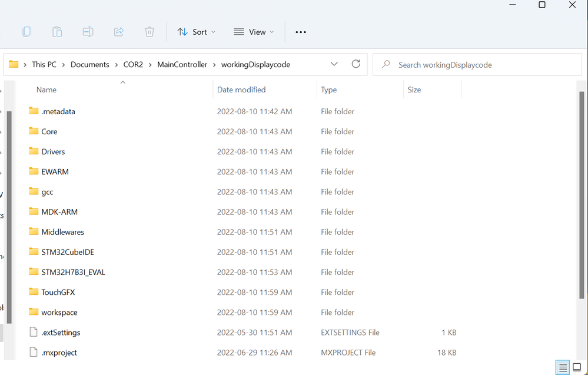Screen dimensions: 588x375
Task: Open the View dropdown menu
Action: (x=254, y=32)
